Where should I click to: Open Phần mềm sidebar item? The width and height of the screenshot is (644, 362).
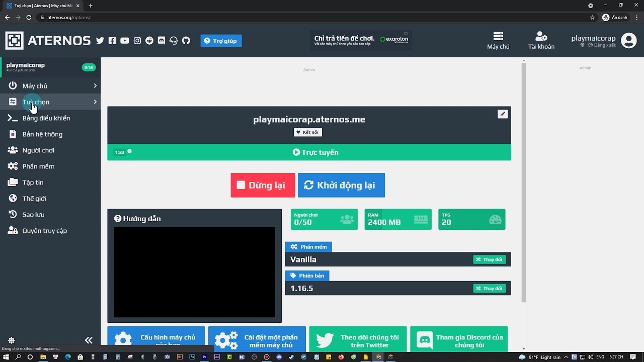coord(50,166)
